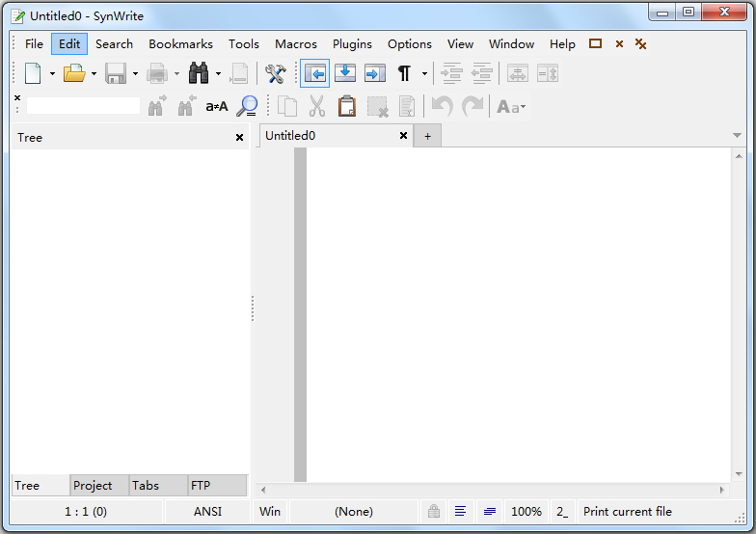This screenshot has width=756, height=534.
Task: Switch to the Project bottom tab
Action: point(98,486)
